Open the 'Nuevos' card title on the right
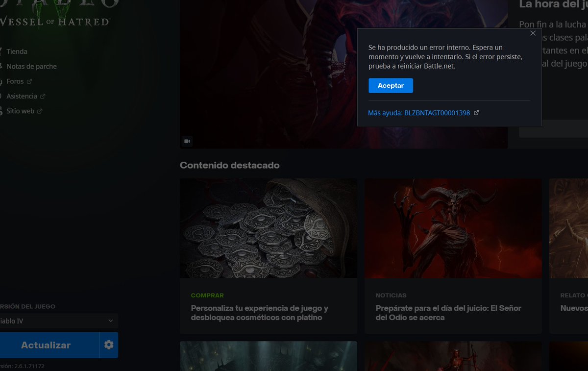The width and height of the screenshot is (588, 371). [574, 308]
